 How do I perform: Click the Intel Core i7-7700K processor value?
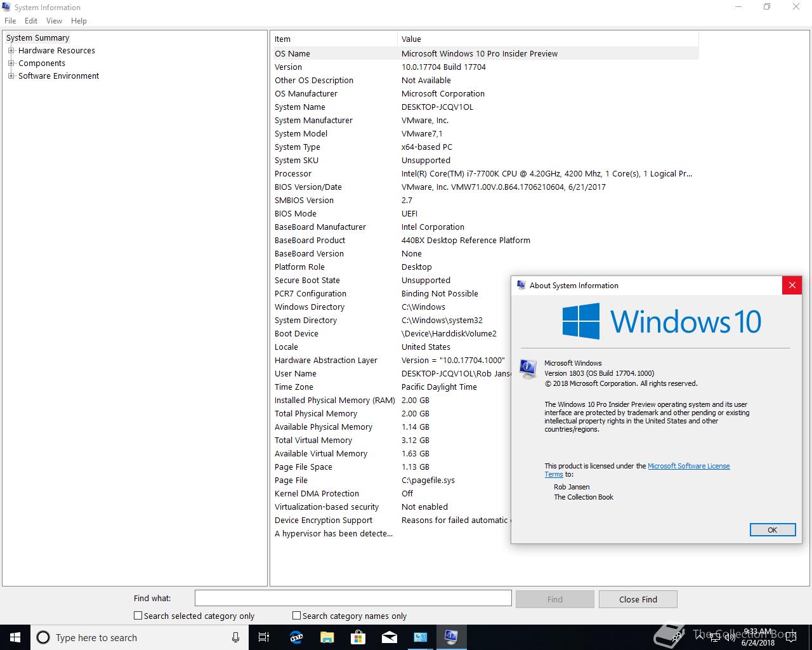tap(547, 174)
